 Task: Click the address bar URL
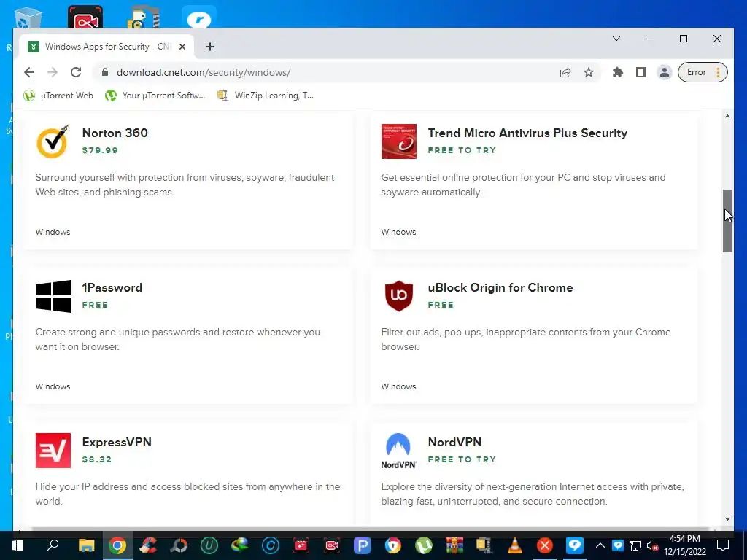[x=204, y=72]
